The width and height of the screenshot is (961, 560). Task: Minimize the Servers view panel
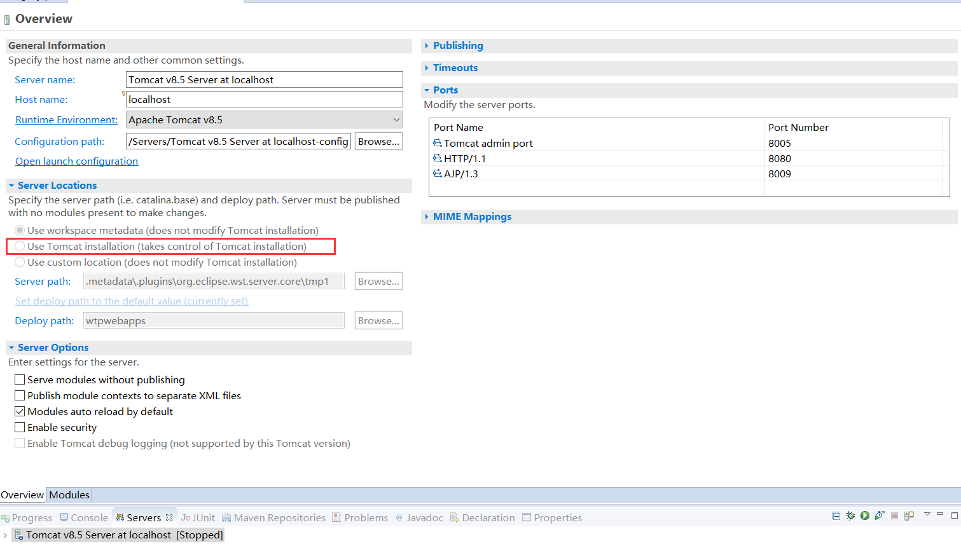tap(940, 514)
